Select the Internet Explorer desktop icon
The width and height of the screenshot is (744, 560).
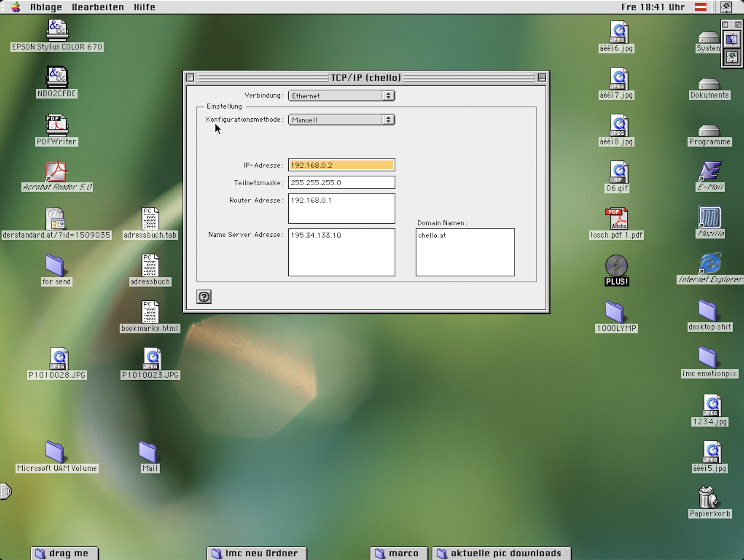tap(710, 263)
